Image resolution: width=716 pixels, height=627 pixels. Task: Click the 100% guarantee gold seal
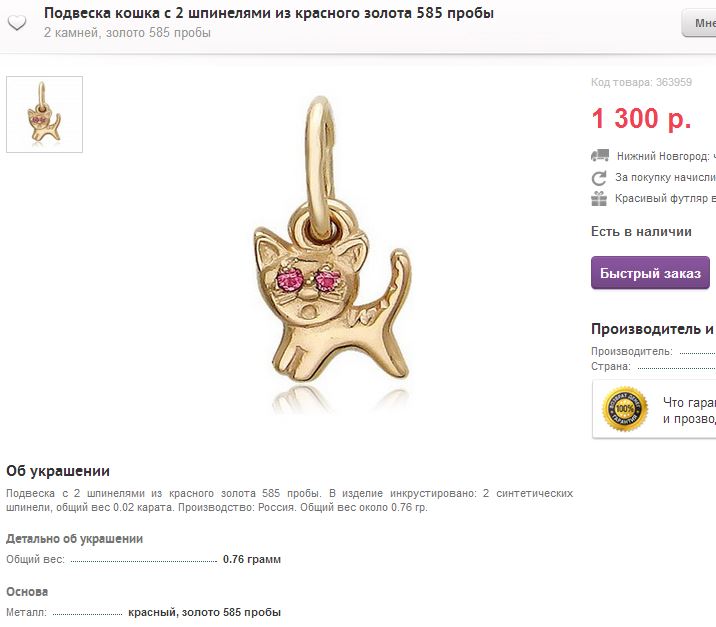625,409
